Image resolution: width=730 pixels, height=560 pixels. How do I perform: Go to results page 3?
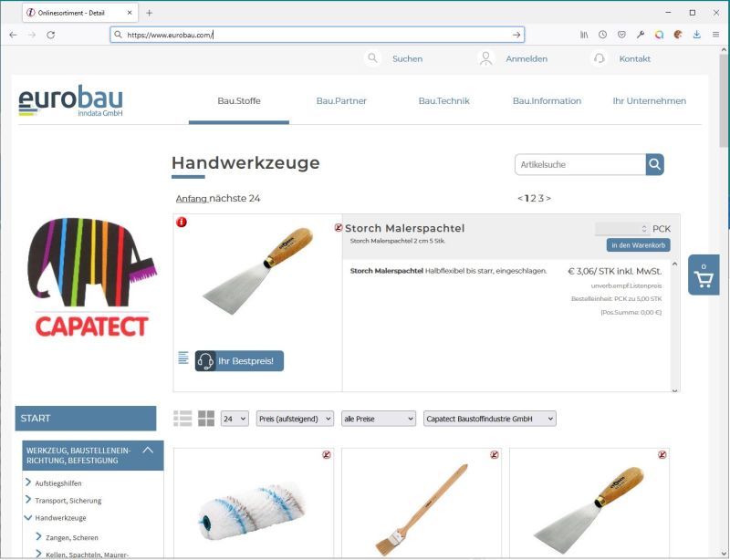pyautogui.click(x=540, y=198)
